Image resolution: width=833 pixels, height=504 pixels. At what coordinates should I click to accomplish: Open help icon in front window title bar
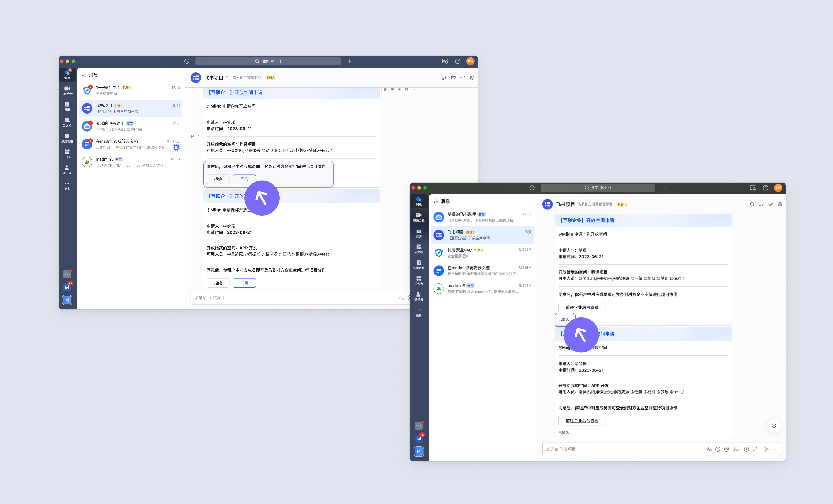[765, 188]
